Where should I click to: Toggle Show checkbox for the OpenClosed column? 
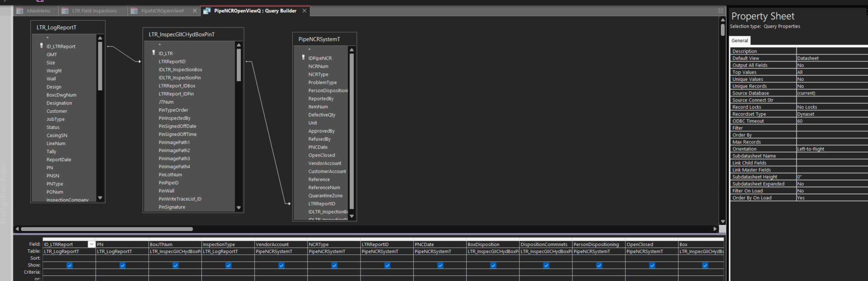click(x=652, y=265)
